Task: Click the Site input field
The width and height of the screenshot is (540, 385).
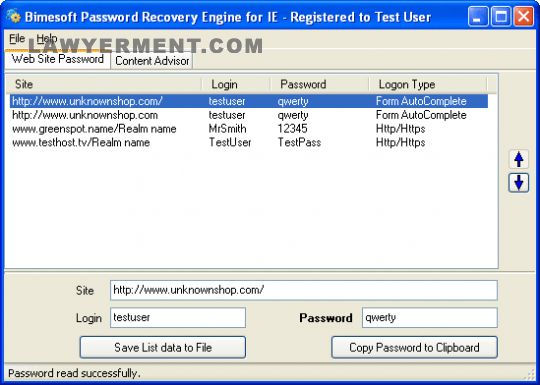Action: pos(304,290)
